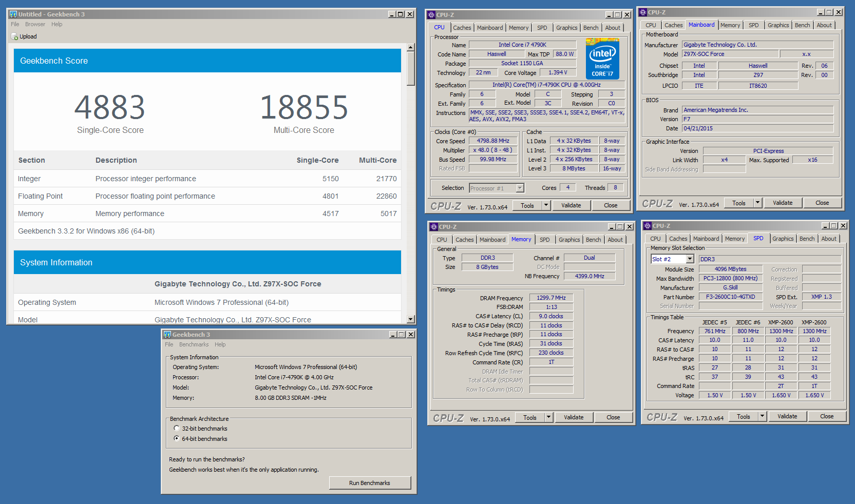This screenshot has width=855, height=504.
Task: Open the Processor #1 selection dropdown
Action: click(x=520, y=188)
